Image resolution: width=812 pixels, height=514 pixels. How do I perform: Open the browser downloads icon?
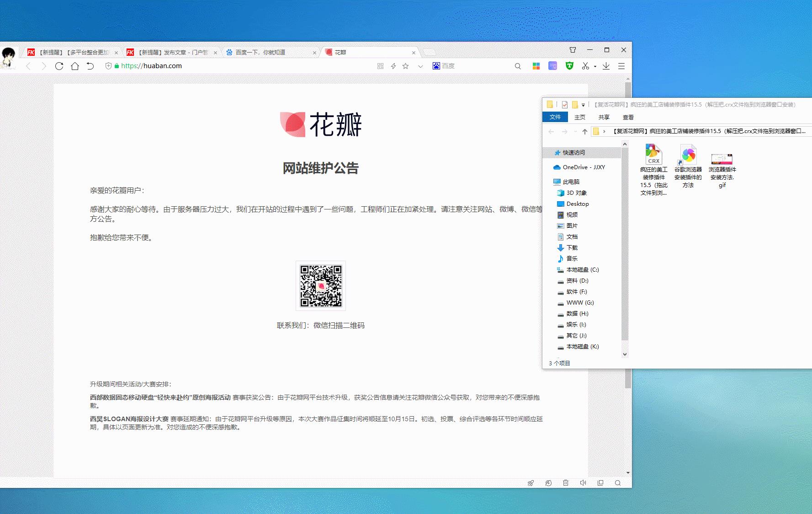point(606,66)
